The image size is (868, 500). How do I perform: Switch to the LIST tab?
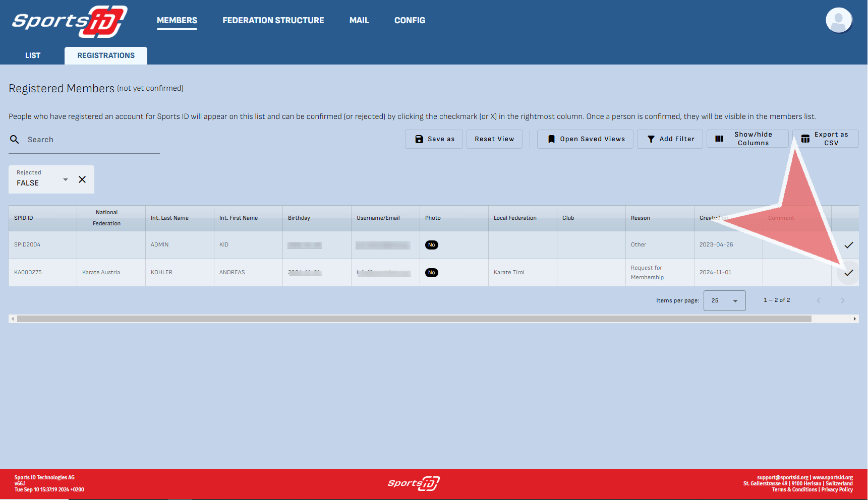pos(33,55)
